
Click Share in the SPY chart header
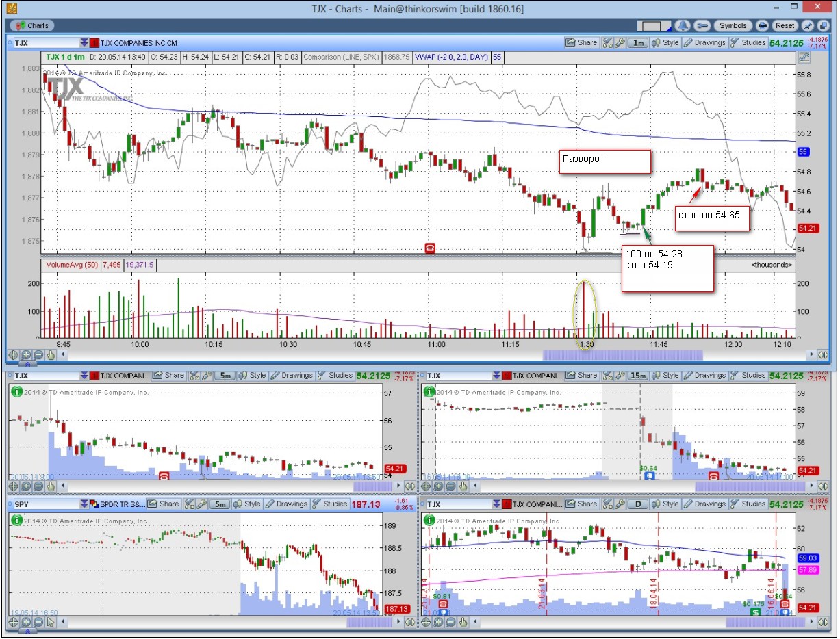163,504
